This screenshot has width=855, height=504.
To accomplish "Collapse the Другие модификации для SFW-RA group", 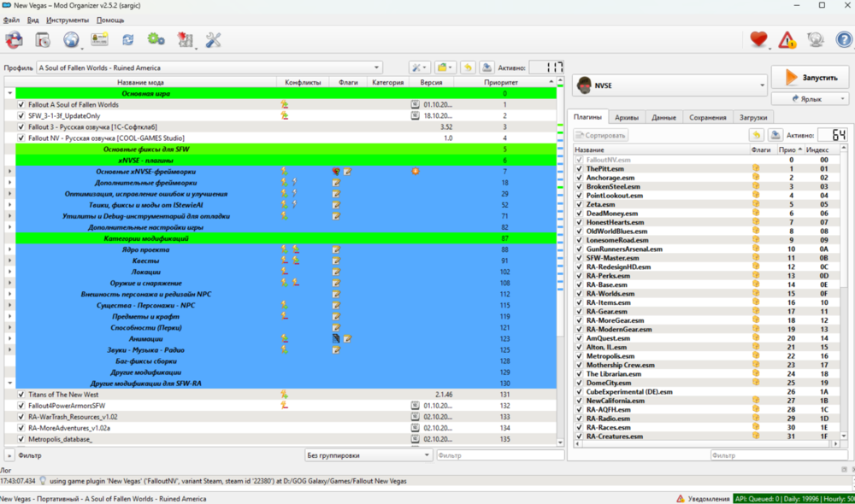I will [x=9, y=383].
